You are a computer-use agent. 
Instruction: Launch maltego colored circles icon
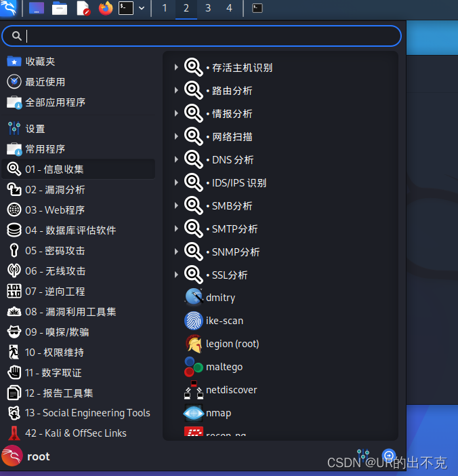coord(194,367)
